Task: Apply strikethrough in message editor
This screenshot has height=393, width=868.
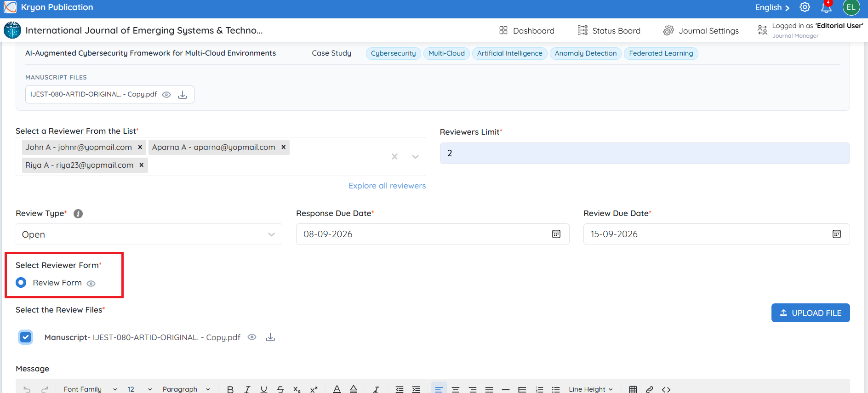Action: point(280,389)
